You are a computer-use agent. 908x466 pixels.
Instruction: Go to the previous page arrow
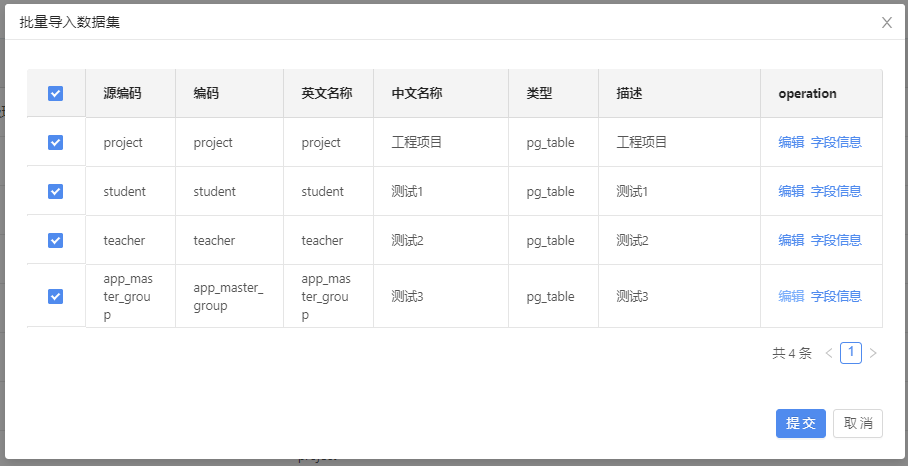pyautogui.click(x=829, y=353)
